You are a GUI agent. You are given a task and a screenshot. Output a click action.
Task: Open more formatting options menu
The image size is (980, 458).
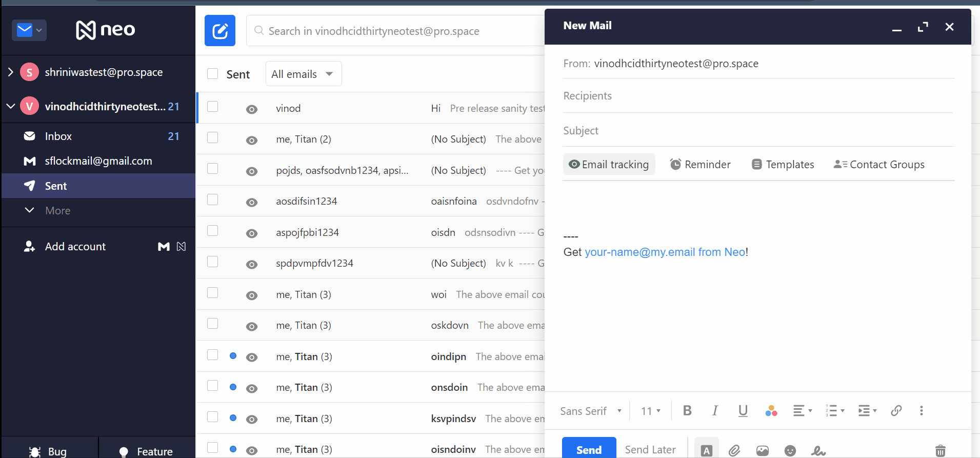pos(922,411)
